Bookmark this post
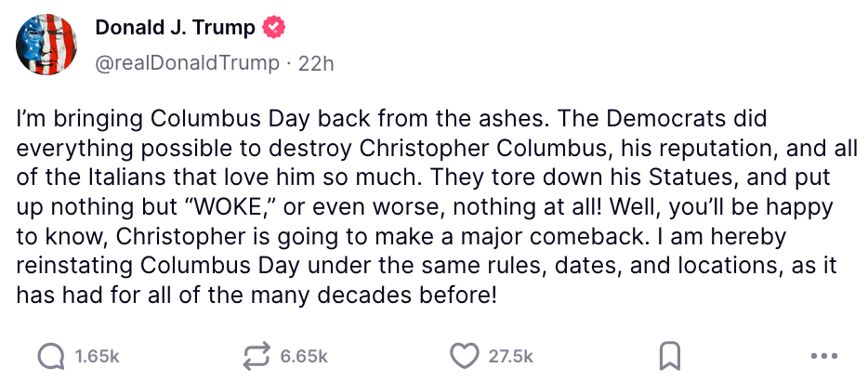The image size is (868, 381). [669, 356]
